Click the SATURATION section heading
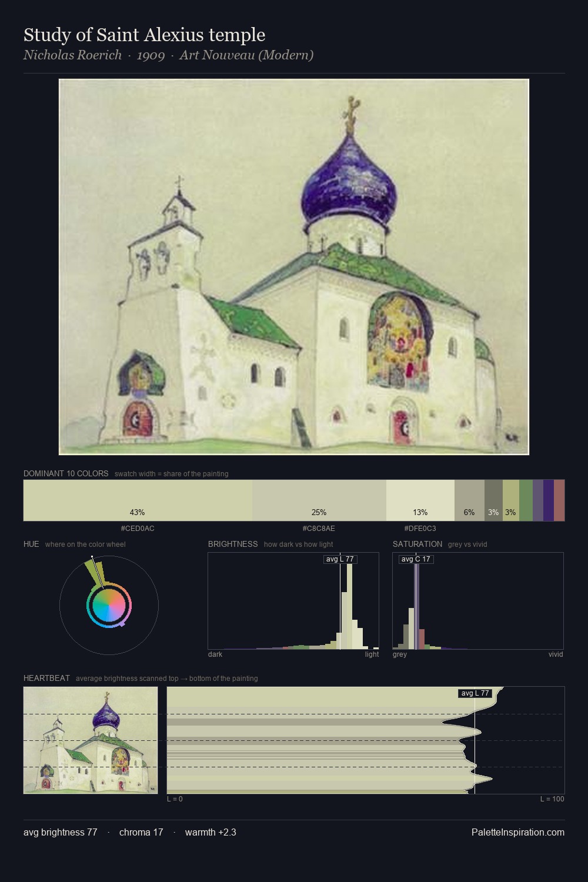Viewport: 588px width, 882px height. 417,544
